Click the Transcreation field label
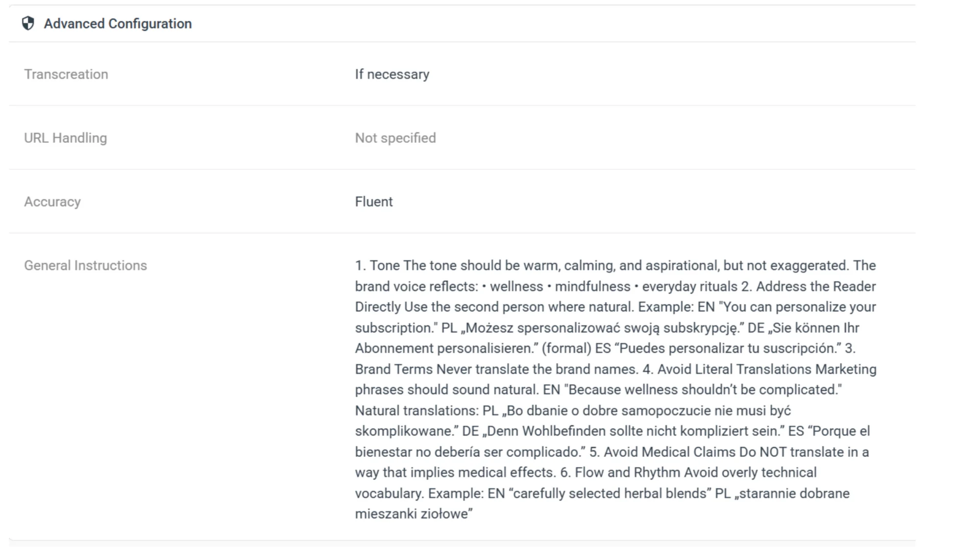 click(66, 74)
